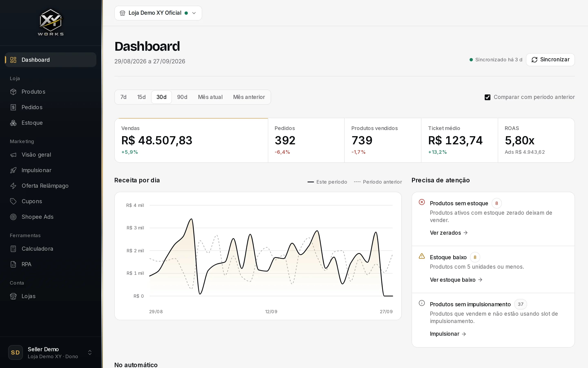Expand the Seller Demo account switcher chevrons
Viewport: 588px width, 368px height.
tap(90, 352)
